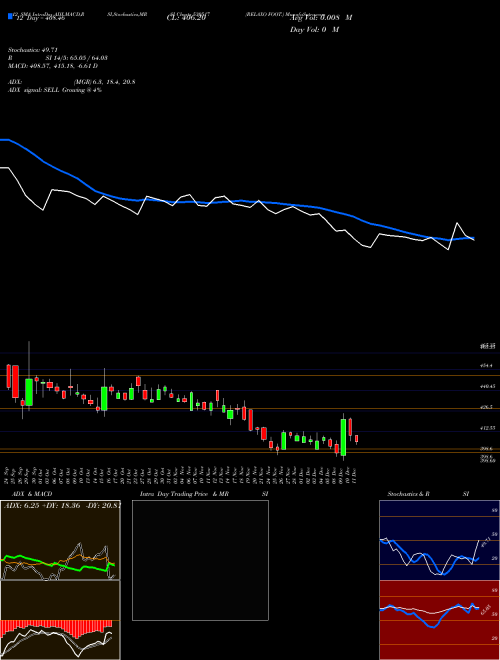Click the ADX chart with green line
The image size is (500, 660).
pos(60,540)
